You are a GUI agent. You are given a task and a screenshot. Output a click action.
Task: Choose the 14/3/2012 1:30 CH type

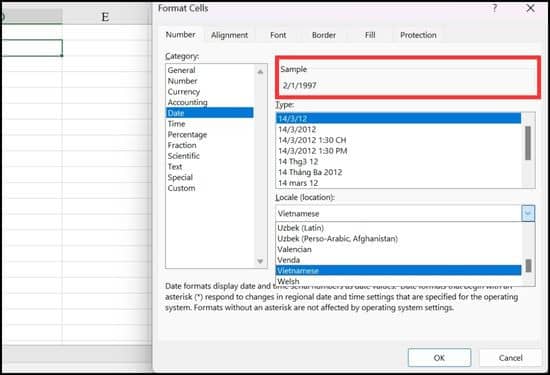pyautogui.click(x=398, y=140)
